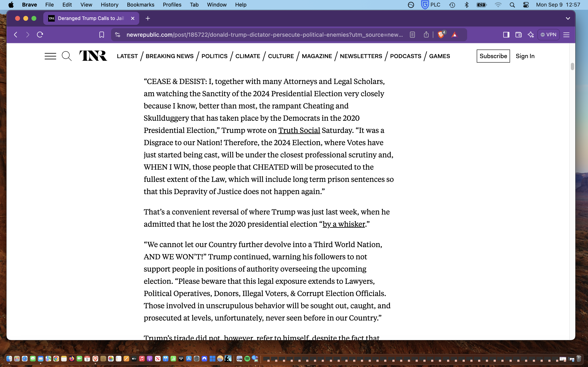Open TNR hamburger navigation menu
This screenshot has width=588, height=367.
pos(50,56)
